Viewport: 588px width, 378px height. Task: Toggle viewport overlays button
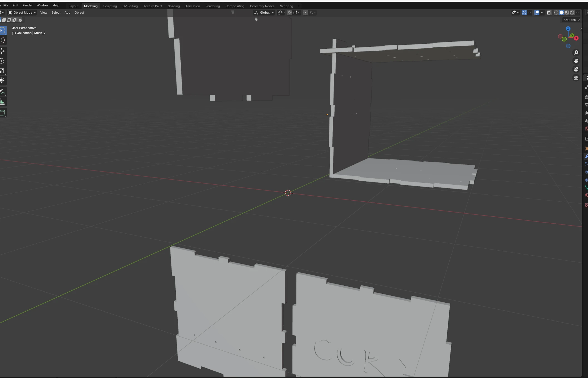[x=537, y=13]
